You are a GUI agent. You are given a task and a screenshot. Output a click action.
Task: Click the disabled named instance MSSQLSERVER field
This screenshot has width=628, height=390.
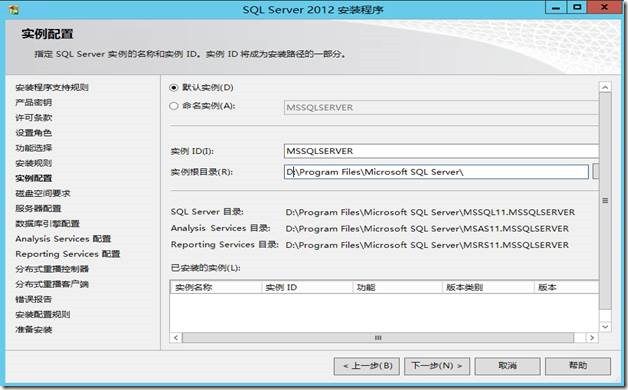tap(441, 107)
